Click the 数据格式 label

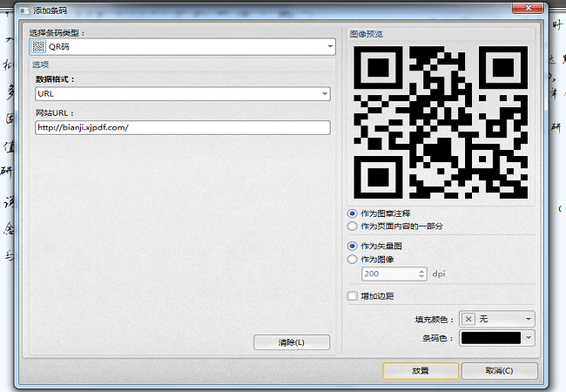click(x=55, y=79)
